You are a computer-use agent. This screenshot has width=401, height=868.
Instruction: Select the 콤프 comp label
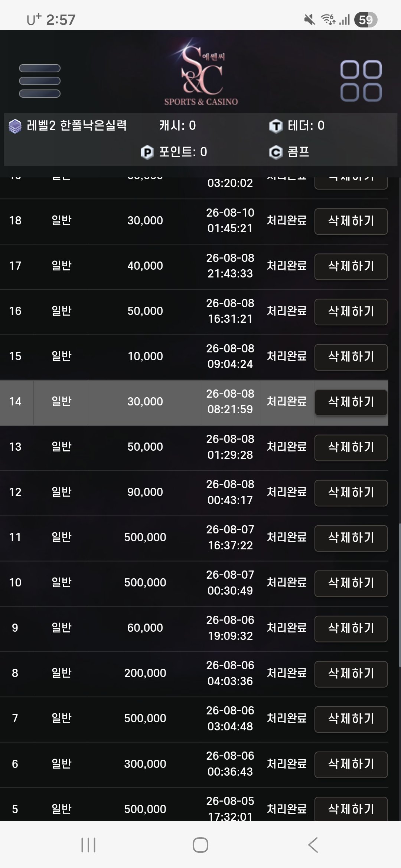click(298, 152)
